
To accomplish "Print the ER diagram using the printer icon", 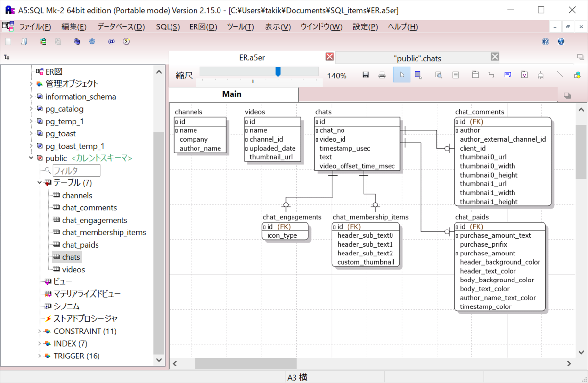I will point(382,75).
